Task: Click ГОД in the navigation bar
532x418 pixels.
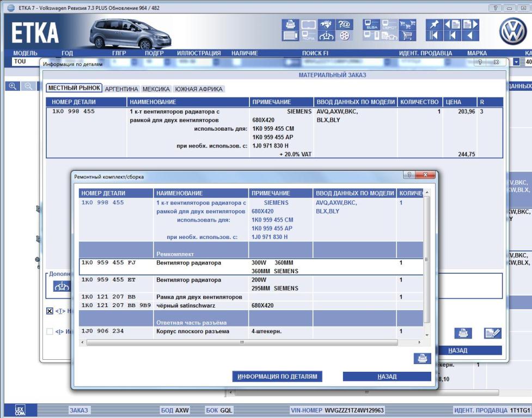Action: [x=67, y=53]
